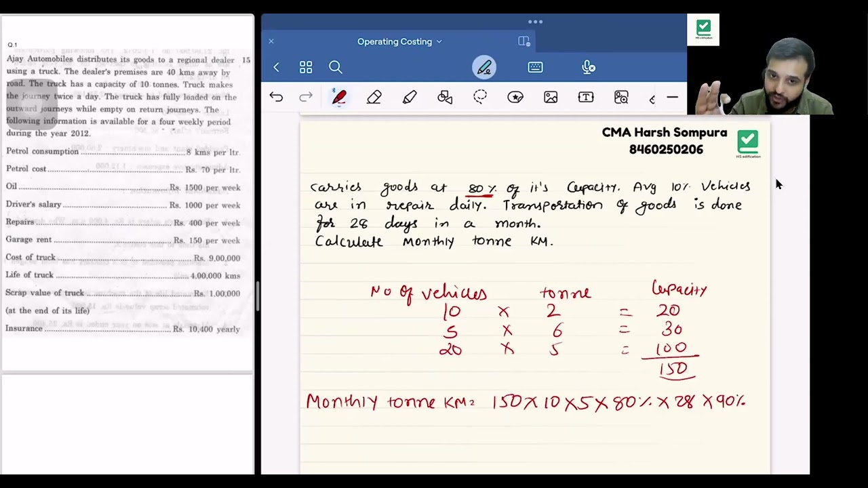
Task: Click the 'Garage rent' row
Action: [123, 240]
